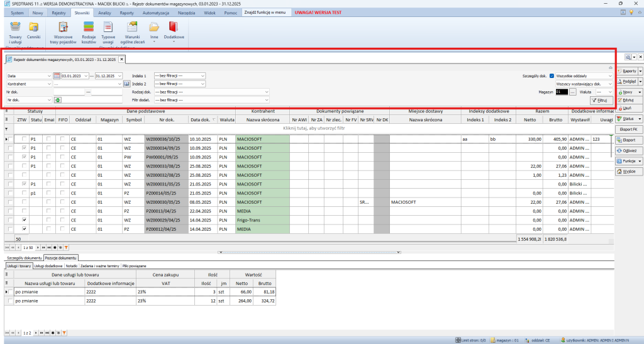Open the Szczegóły dokumentu tab
Screen dimensions: 644x344
tap(23, 258)
